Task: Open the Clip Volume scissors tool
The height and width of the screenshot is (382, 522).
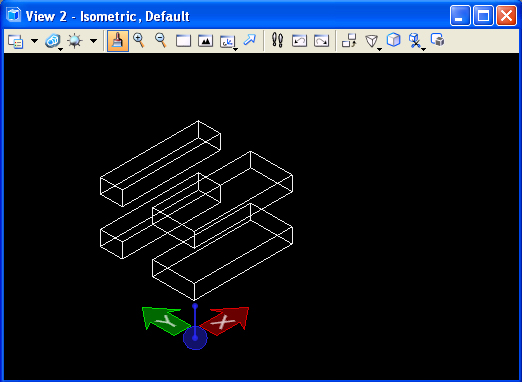Action: 416,42
